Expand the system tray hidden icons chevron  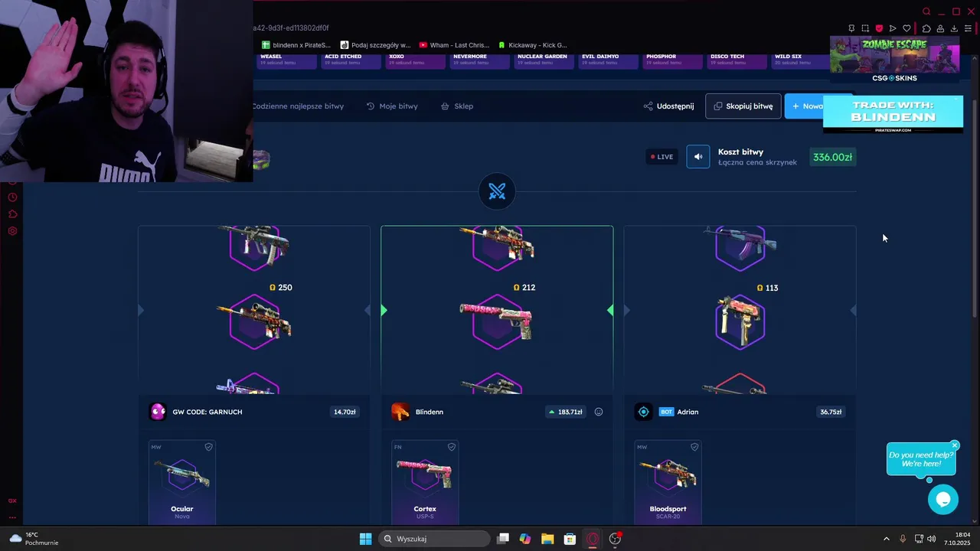click(887, 539)
